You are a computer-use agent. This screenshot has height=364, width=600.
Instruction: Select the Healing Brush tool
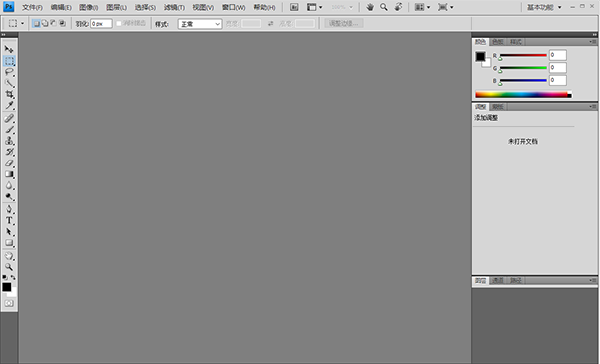(9, 118)
